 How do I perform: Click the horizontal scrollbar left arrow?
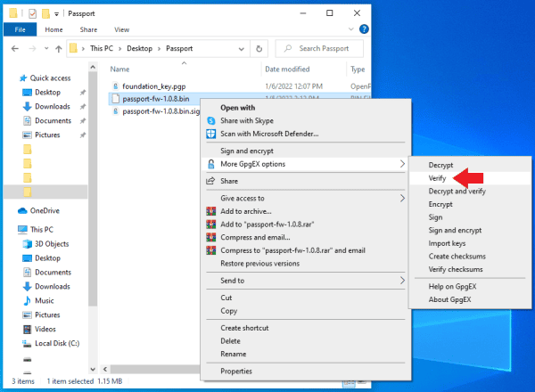[x=105, y=369]
